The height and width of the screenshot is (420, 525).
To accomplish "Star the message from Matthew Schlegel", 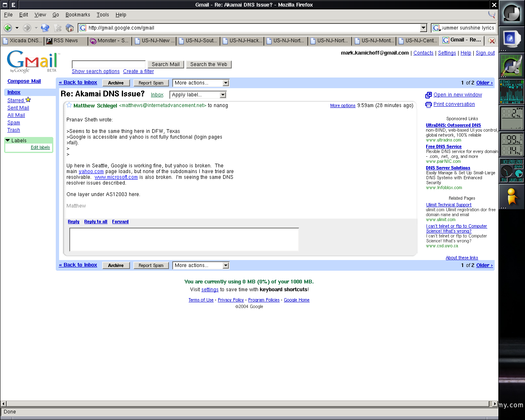I will (69, 105).
